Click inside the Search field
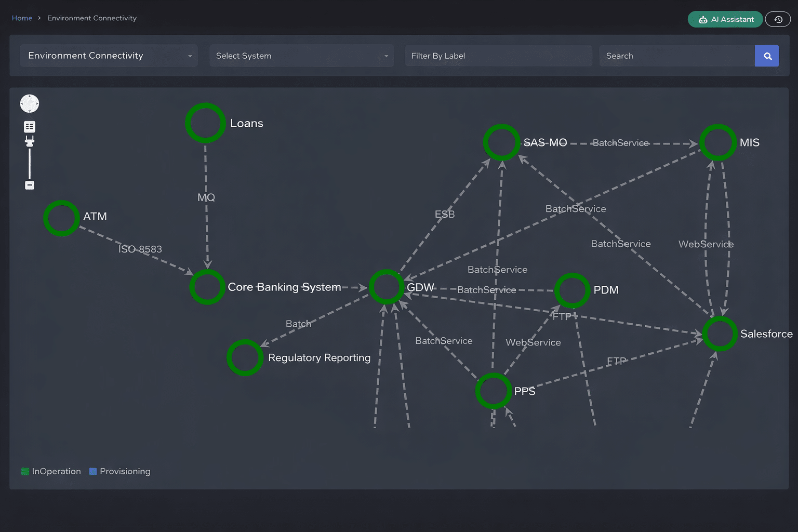This screenshot has width=798, height=532. pos(675,56)
